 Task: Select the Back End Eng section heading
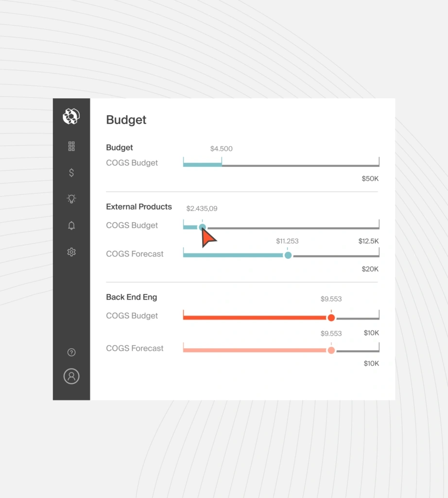(x=132, y=297)
